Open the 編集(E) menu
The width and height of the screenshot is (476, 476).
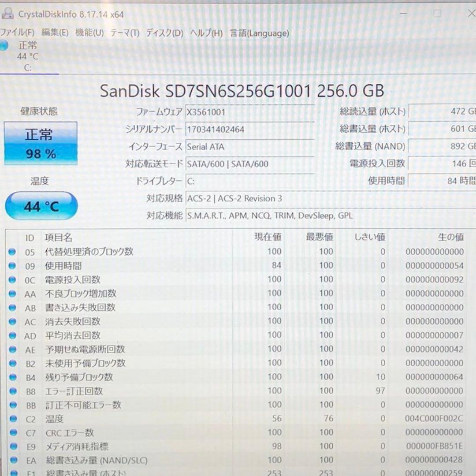[x=55, y=33]
